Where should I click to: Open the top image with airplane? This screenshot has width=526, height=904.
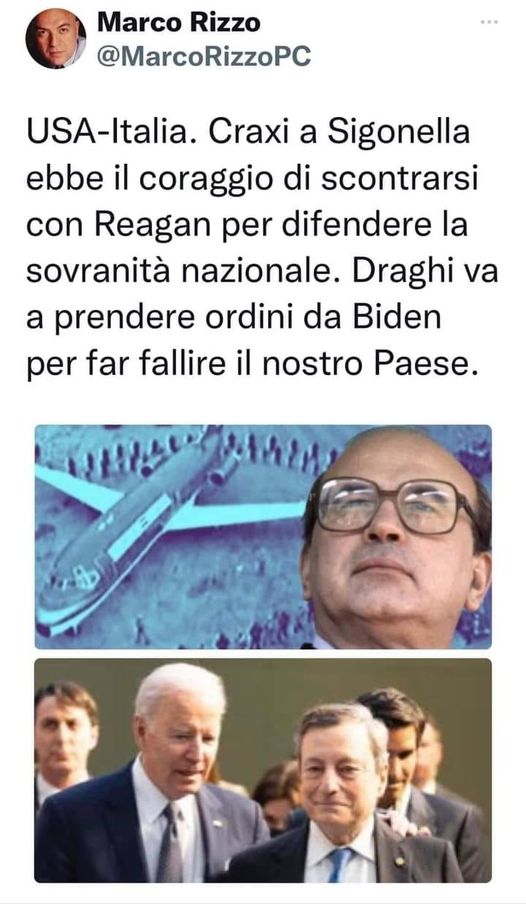tap(263, 537)
